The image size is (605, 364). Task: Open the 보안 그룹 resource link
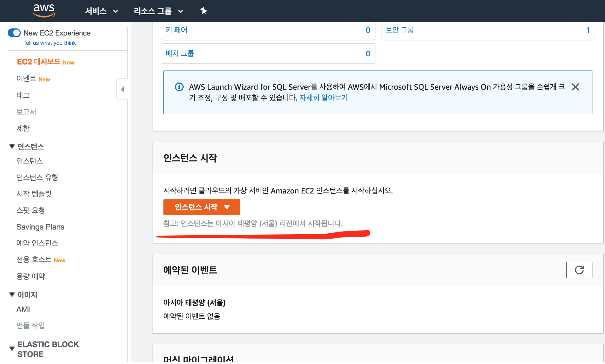[400, 30]
